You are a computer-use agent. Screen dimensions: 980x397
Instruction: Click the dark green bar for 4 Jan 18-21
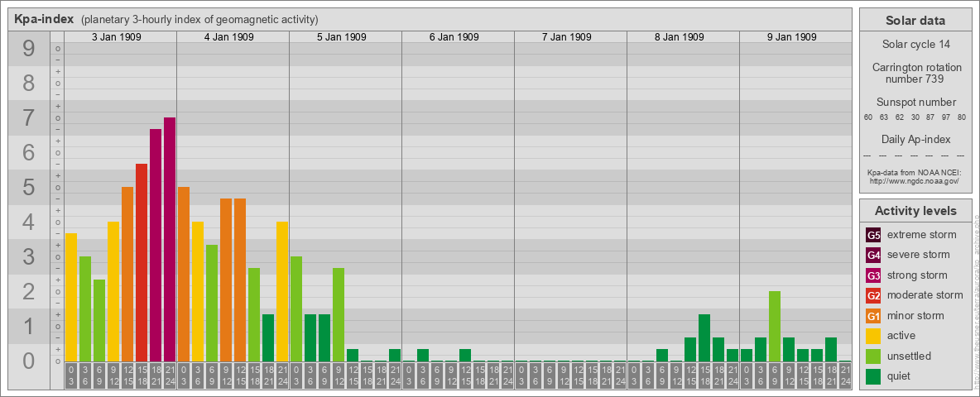coord(268,338)
